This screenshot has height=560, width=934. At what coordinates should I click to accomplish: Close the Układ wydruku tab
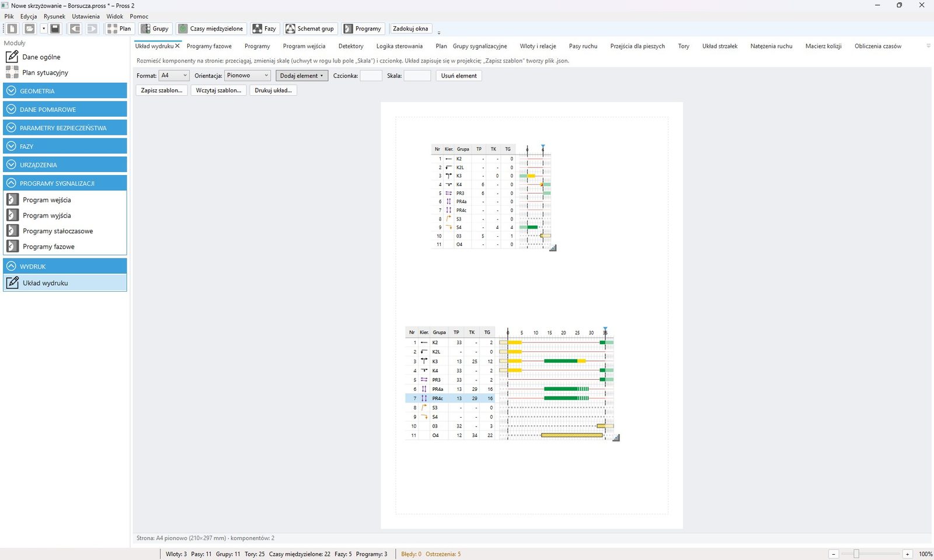177,46
